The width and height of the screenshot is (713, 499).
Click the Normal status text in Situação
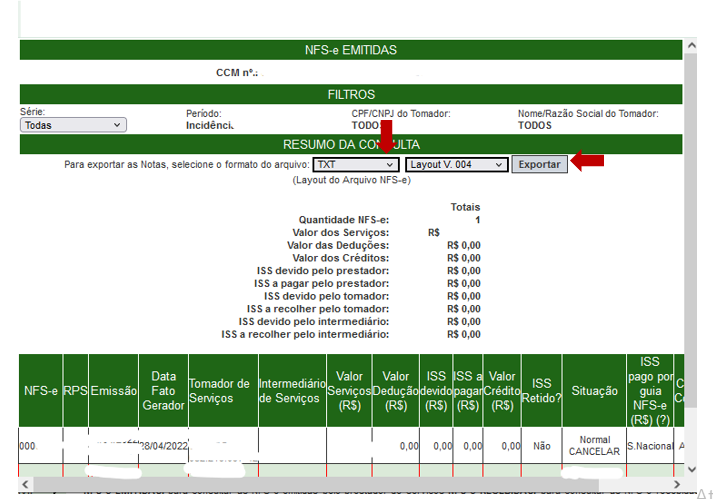tap(594, 440)
